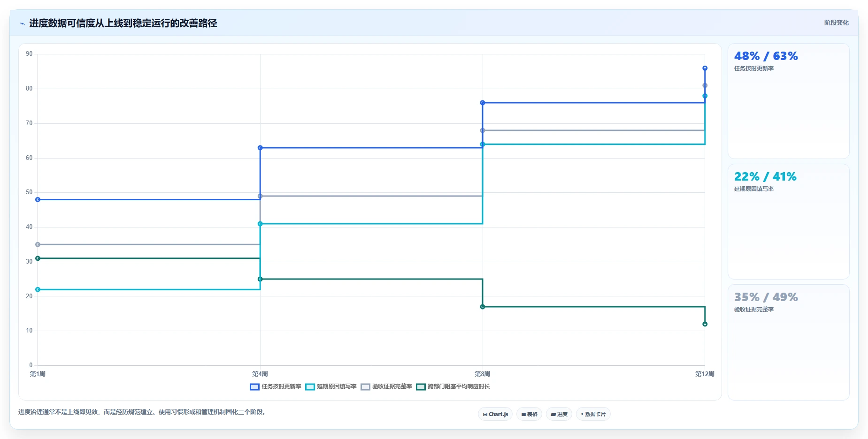Click the 48% / 63% stat value
Image resolution: width=868 pixels, height=439 pixels.
click(766, 56)
